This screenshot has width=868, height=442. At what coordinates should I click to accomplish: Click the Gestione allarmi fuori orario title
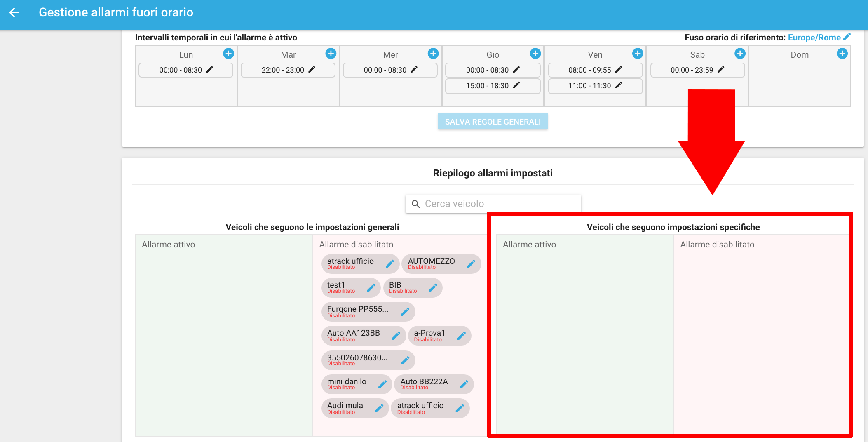coord(116,12)
